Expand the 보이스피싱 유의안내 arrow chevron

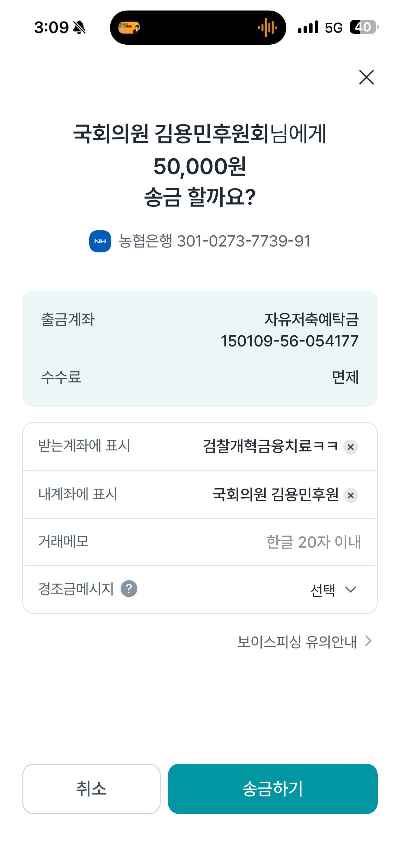(368, 641)
